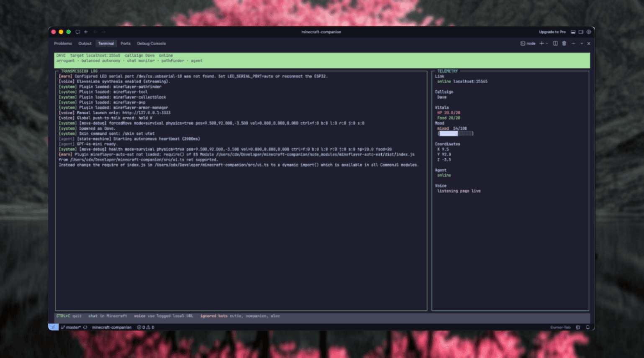Click 'Spawned as Dave.' log line
The image size is (644, 358).
[87, 128]
